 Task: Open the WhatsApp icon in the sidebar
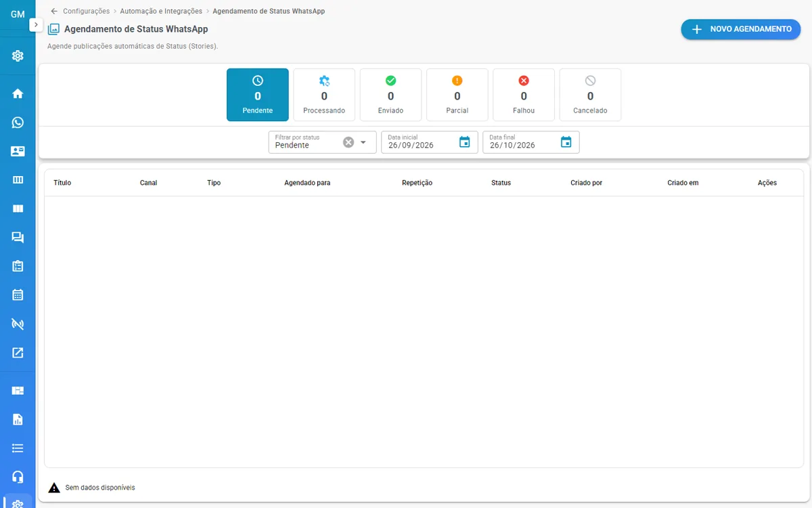pyautogui.click(x=18, y=123)
